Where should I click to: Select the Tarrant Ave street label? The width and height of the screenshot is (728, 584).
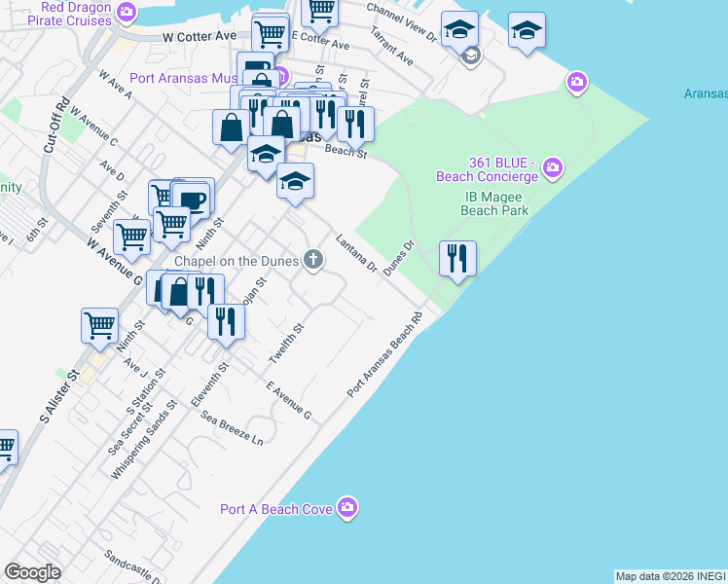392,46
